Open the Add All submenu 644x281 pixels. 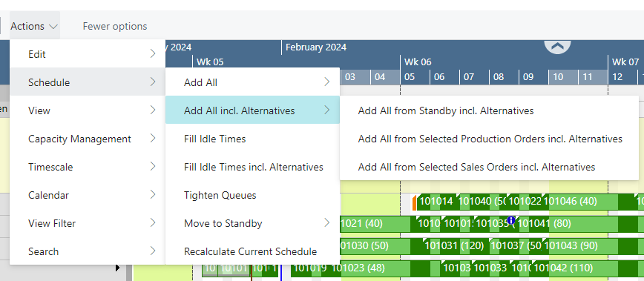coord(252,82)
